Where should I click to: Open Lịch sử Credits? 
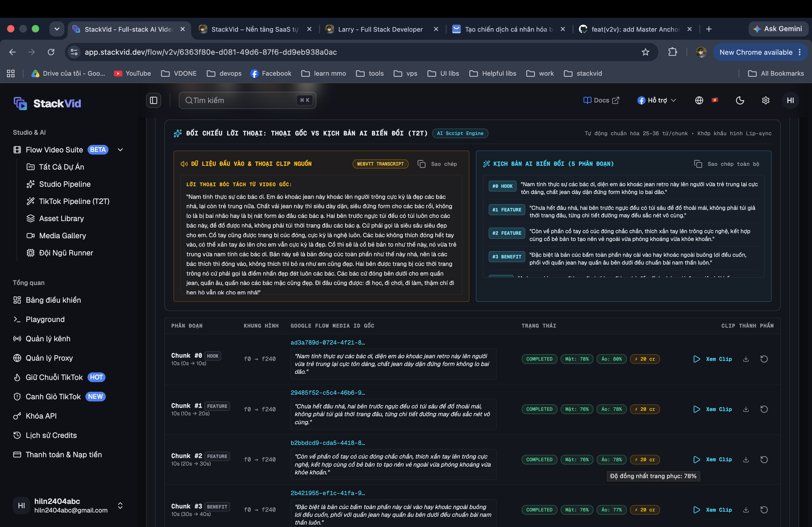click(51, 435)
